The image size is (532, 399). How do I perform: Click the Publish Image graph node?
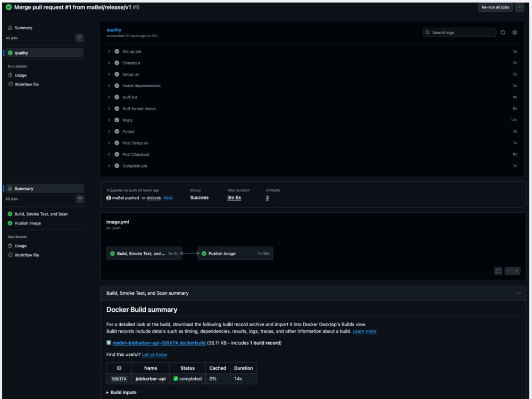click(x=236, y=253)
